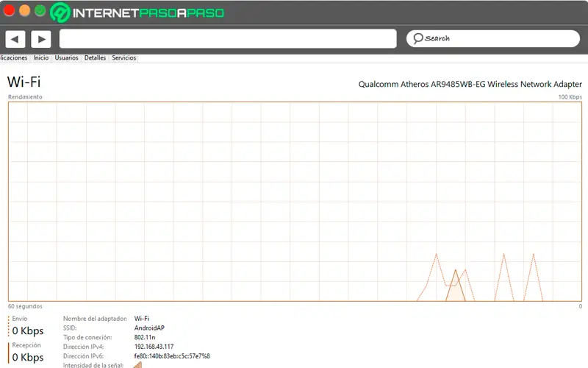Click the orange minimize window button

[24, 10]
